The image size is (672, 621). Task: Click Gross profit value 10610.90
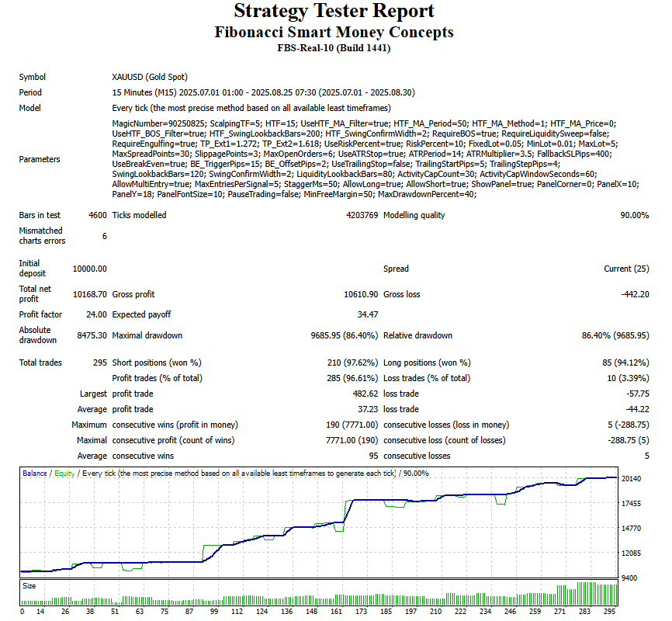pos(361,295)
